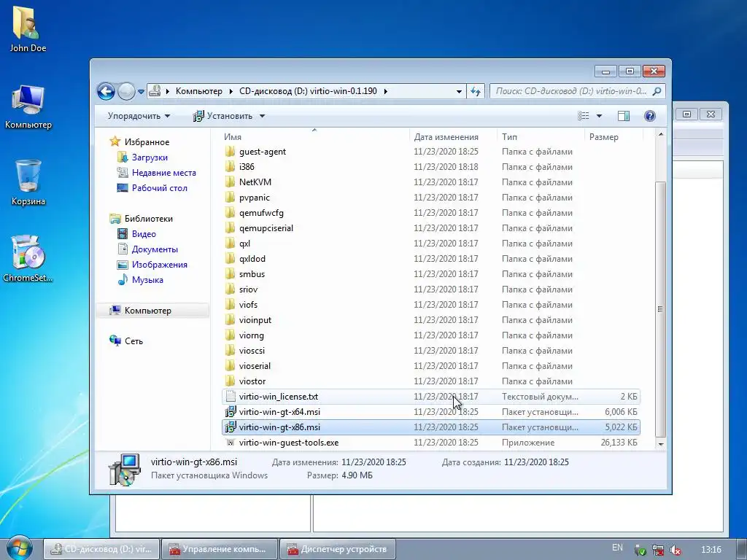
Task: Open Рабочий стол in the sidebar
Action: [160, 187]
